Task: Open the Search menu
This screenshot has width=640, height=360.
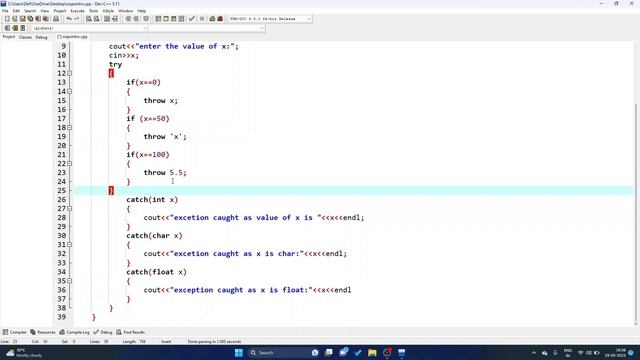Action: 30,11
